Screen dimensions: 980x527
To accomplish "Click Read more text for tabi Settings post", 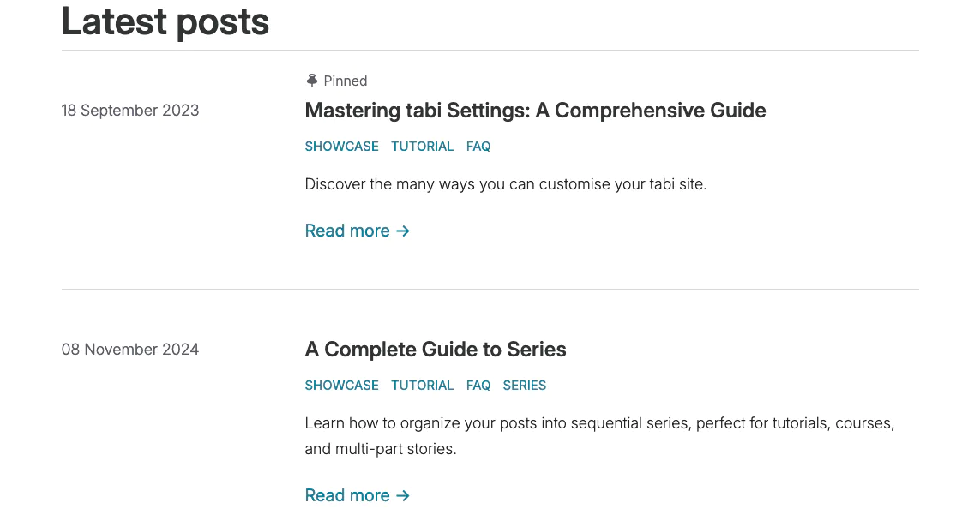I will [347, 231].
